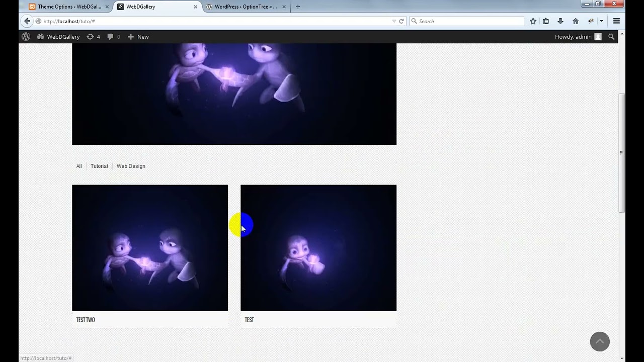Screen dimensions: 644x362
Task: Open the TEST TWO thumbnail image
Action: click(x=150, y=248)
